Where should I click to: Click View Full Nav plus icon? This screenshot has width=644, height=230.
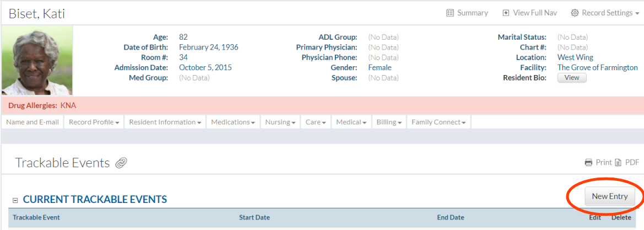[506, 13]
